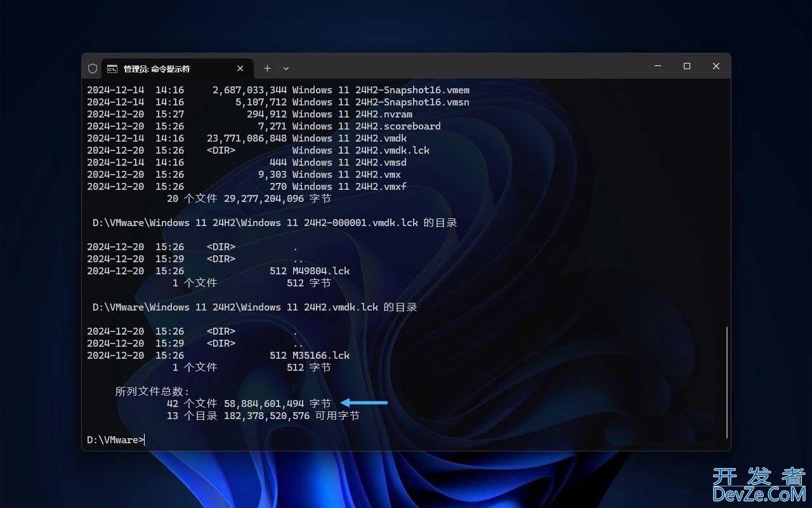
Task: Click the terminal vertical scrollbar thumb
Action: [x=727, y=382]
